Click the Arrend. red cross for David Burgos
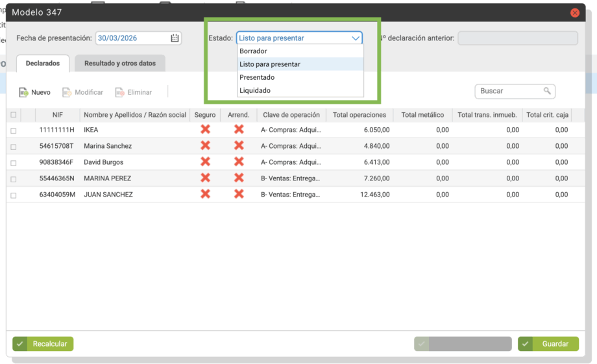597x364 pixels. [239, 162]
